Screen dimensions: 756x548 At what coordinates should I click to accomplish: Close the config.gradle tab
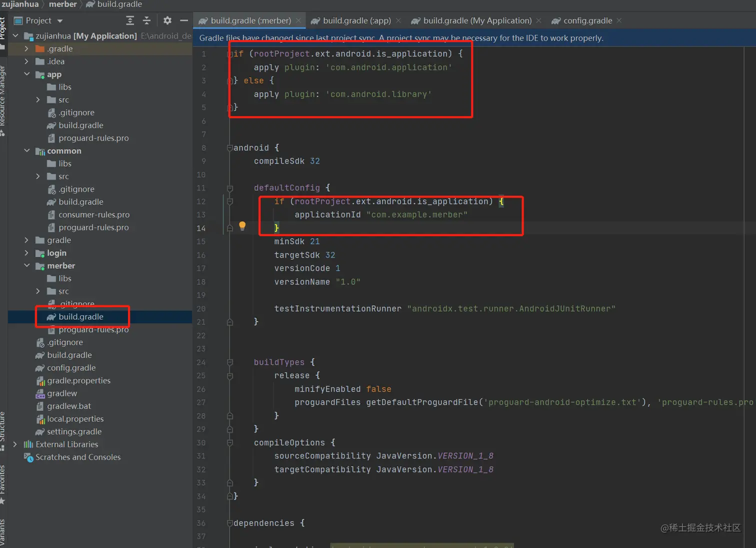pos(619,21)
